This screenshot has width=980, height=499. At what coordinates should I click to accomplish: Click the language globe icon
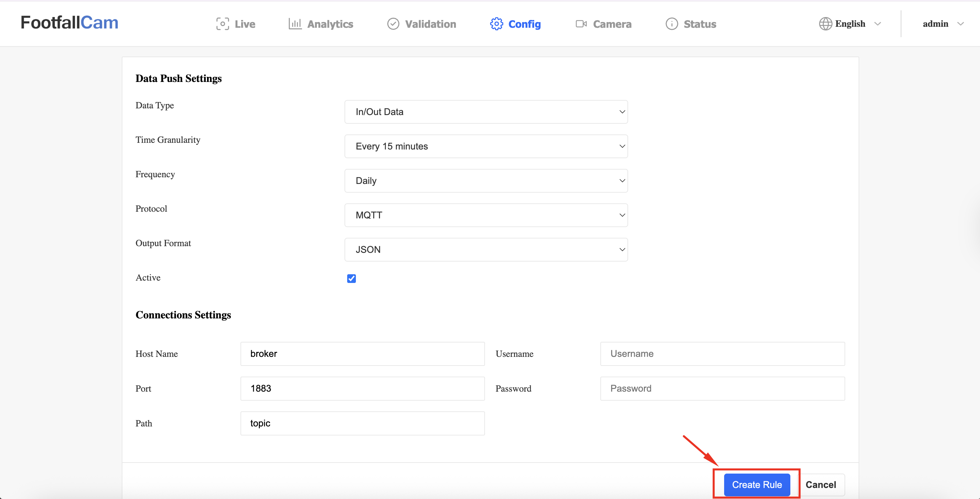(825, 24)
